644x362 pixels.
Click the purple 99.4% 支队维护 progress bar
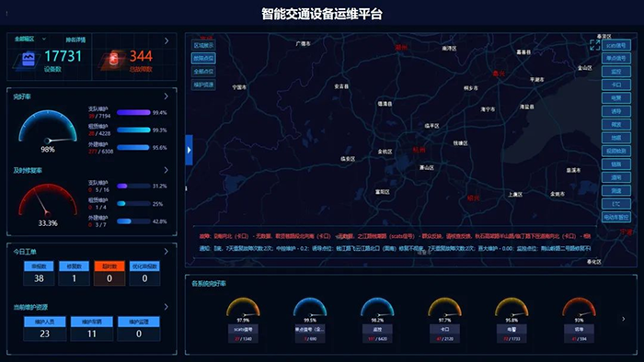(133, 112)
